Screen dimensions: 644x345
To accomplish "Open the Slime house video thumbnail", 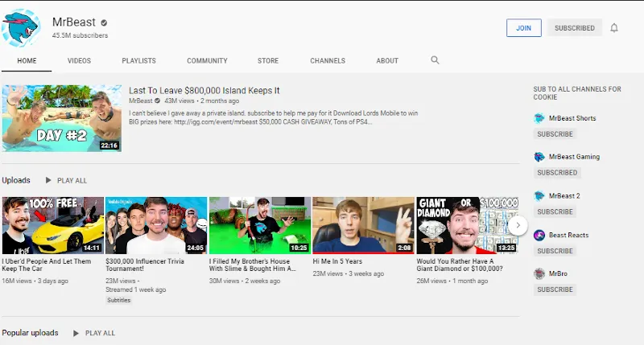I will (x=260, y=225).
